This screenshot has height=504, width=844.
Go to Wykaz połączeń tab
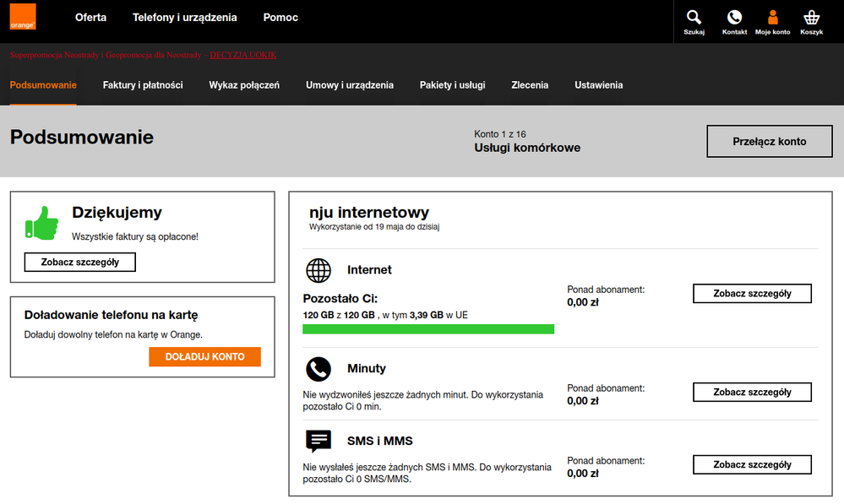point(244,85)
